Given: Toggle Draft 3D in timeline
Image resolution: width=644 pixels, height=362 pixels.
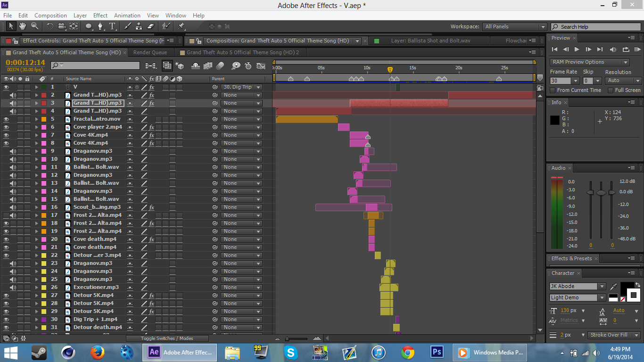Looking at the screenshot, I should [179, 66].
